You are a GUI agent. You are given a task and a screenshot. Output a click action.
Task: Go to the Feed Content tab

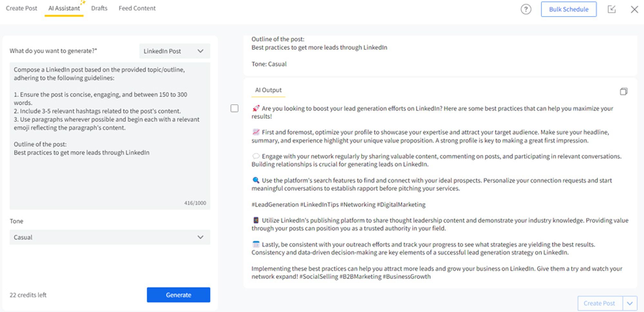(137, 8)
